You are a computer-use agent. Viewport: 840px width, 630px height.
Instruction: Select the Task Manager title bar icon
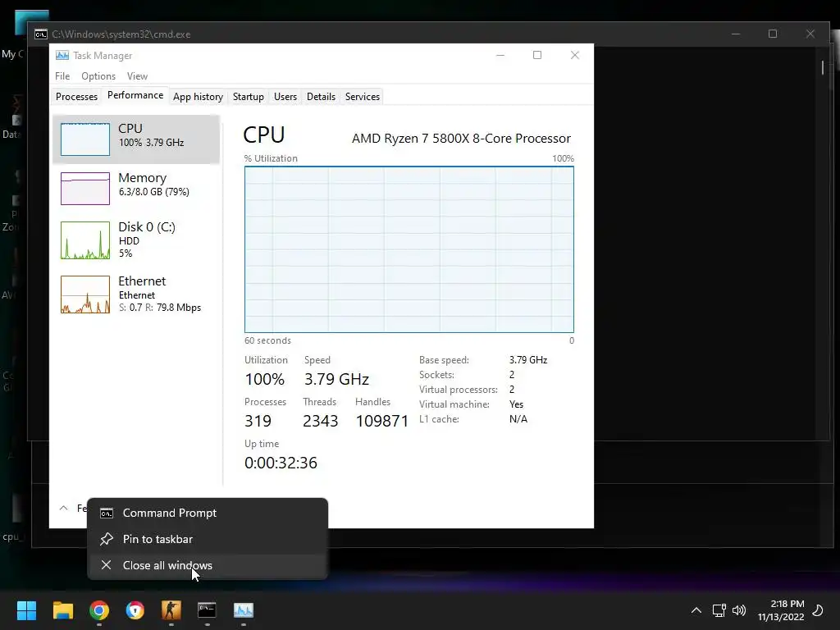tap(62, 55)
